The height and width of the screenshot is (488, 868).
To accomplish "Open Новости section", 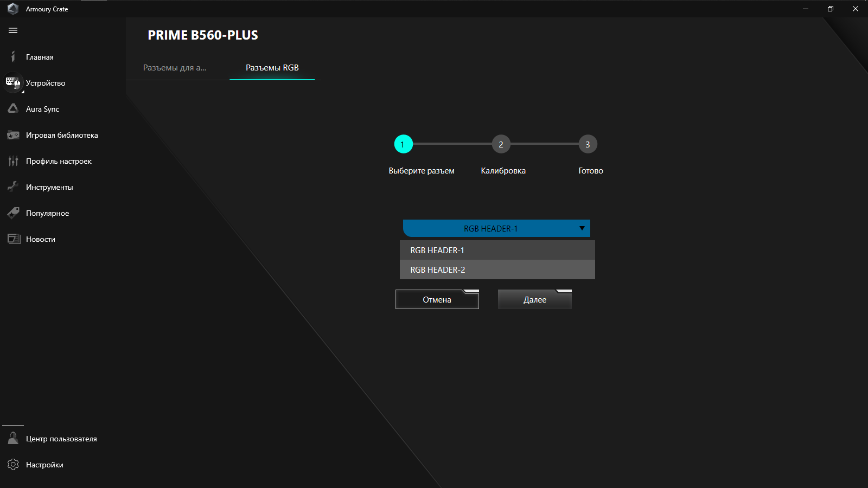I will pos(41,239).
